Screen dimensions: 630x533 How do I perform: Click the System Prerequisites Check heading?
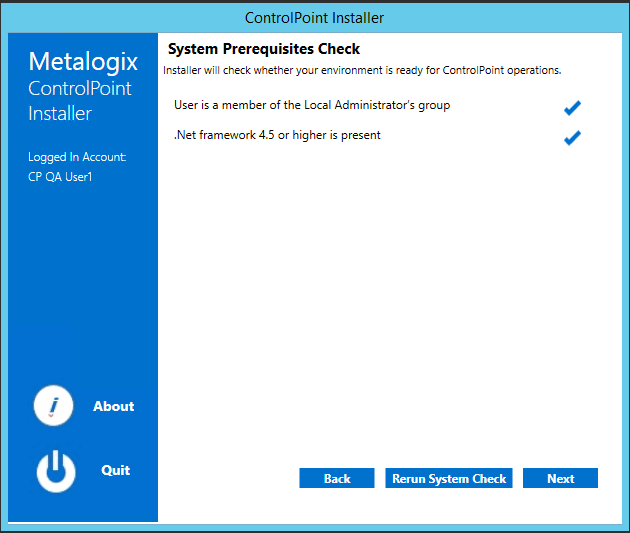(264, 49)
